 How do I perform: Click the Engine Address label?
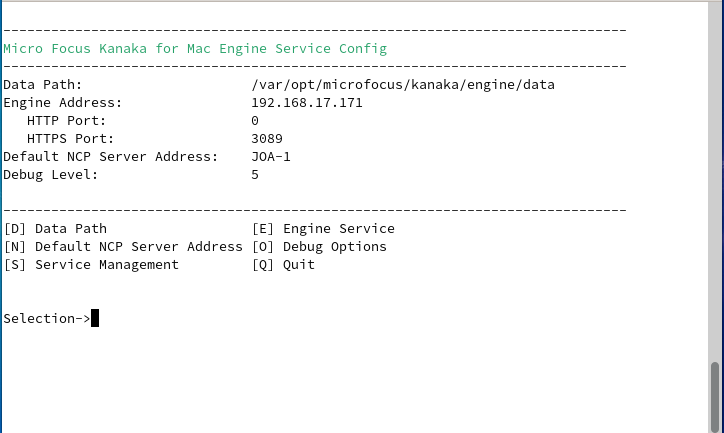coord(62,103)
